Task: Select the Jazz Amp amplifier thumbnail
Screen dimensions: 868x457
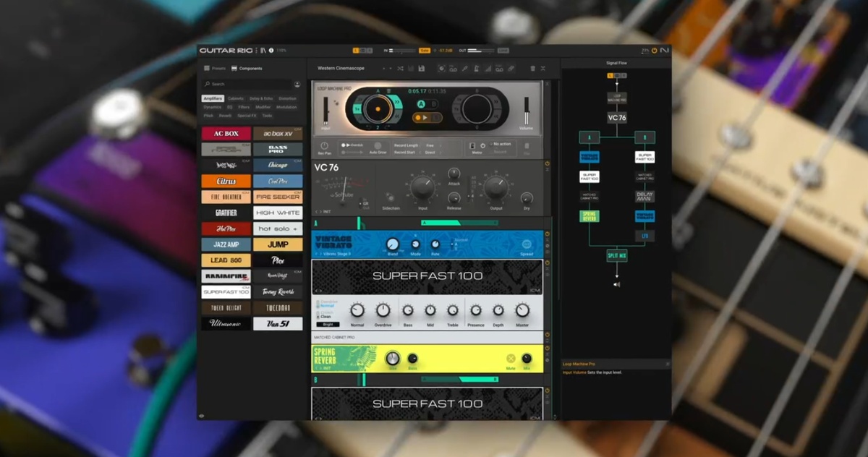Action: coord(226,244)
